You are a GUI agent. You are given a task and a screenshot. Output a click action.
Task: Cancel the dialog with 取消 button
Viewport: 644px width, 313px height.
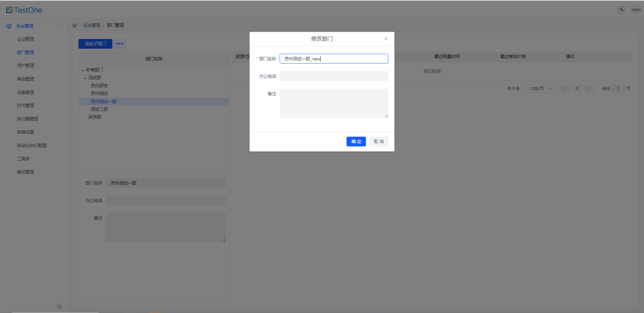click(379, 141)
